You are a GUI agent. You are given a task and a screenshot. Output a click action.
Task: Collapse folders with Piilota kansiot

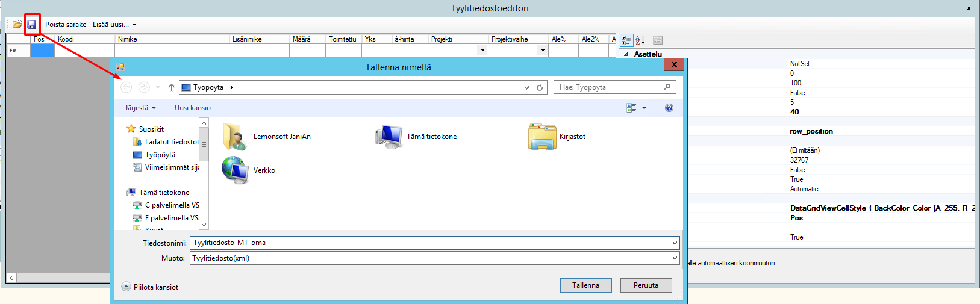151,287
